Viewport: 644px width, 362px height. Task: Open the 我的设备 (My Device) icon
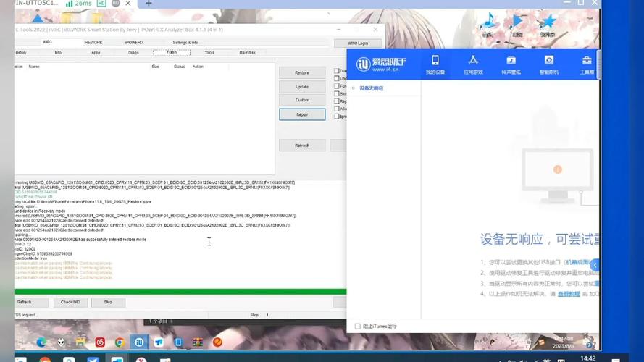(x=435, y=64)
